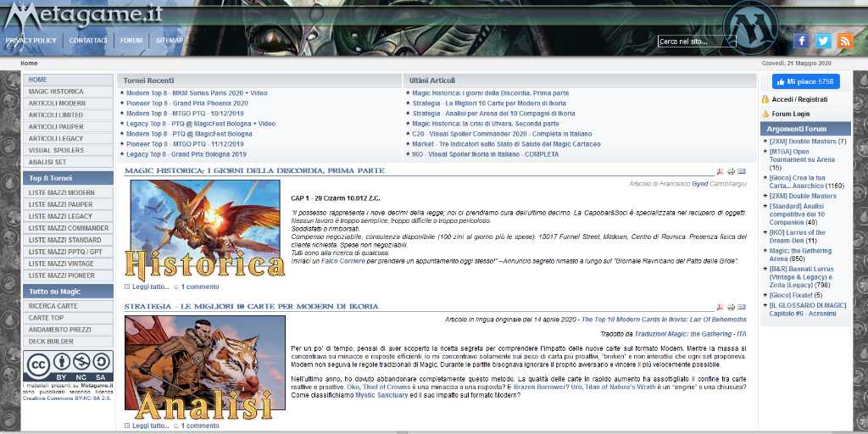Click the Cerca nel sito search field
This screenshot has width=868, height=434.
pos(697,42)
